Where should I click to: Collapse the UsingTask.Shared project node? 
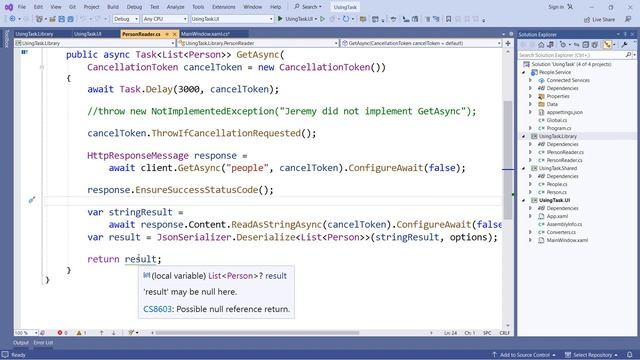coord(524,168)
